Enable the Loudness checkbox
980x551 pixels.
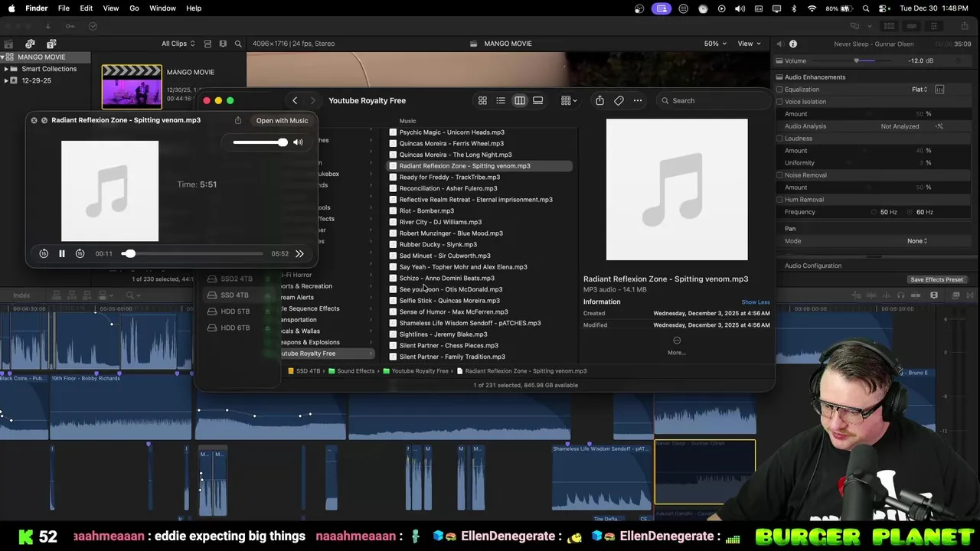(779, 139)
